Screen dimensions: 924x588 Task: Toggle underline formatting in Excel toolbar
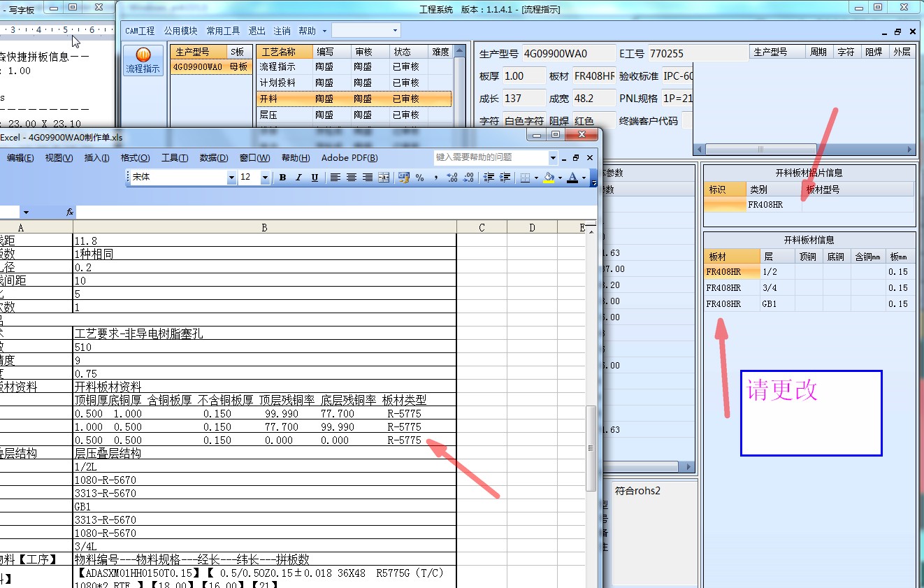(x=315, y=178)
